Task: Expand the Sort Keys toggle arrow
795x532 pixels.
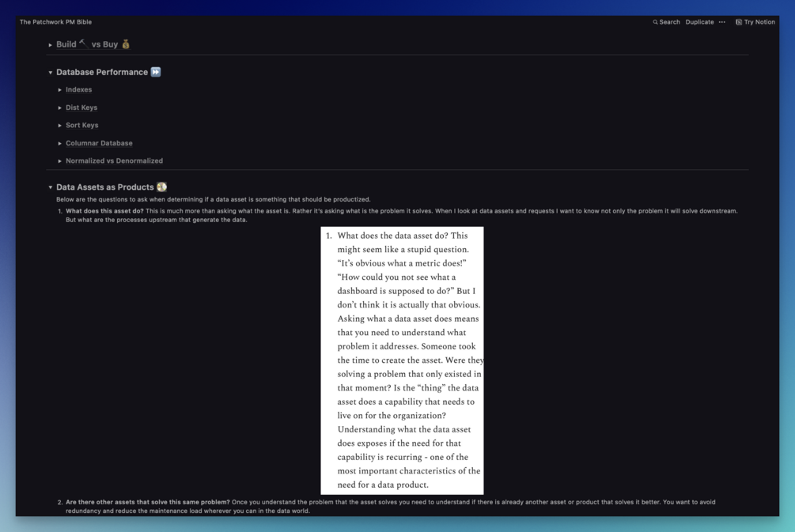Action: tap(60, 126)
